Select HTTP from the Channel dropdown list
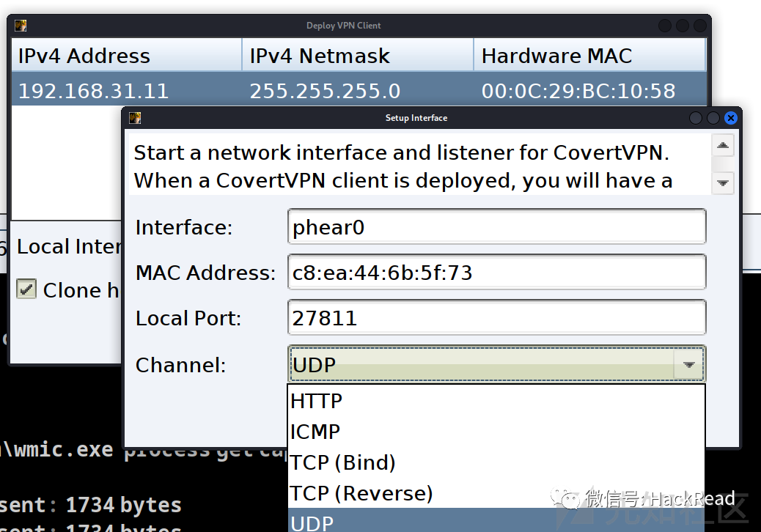Screen dimensions: 761x532 (x=496, y=401)
